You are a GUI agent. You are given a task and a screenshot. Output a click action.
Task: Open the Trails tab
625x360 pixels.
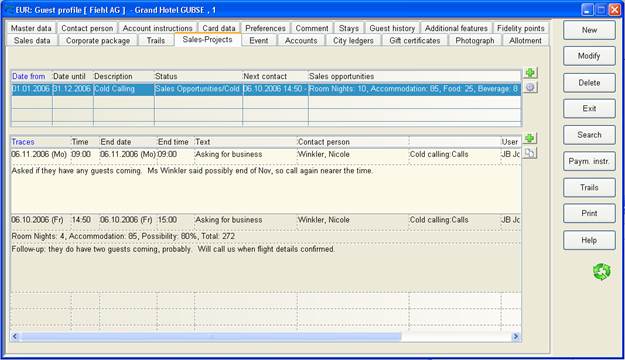155,41
